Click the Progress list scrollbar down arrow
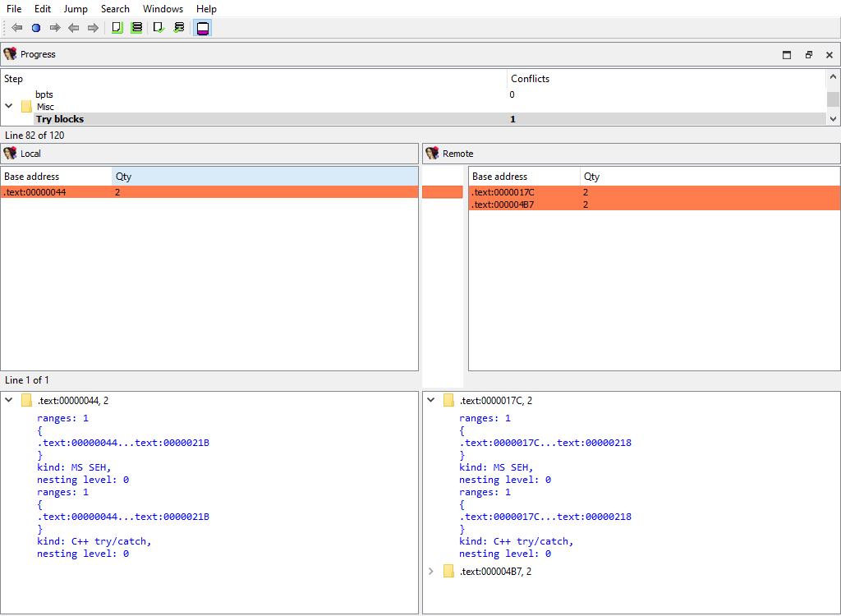Viewport: 841px width, 616px height. [834, 119]
